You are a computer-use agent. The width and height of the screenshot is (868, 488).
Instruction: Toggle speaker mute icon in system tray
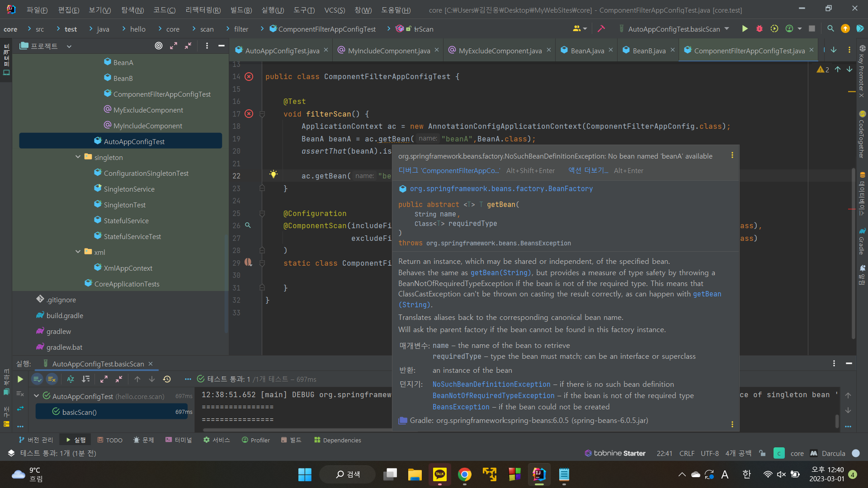point(781,474)
